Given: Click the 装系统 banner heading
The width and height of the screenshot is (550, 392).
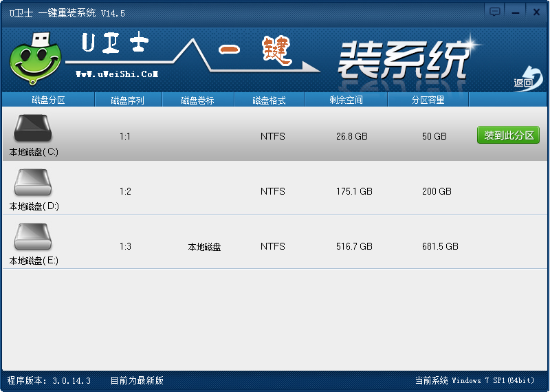Looking at the screenshot, I should (404, 60).
